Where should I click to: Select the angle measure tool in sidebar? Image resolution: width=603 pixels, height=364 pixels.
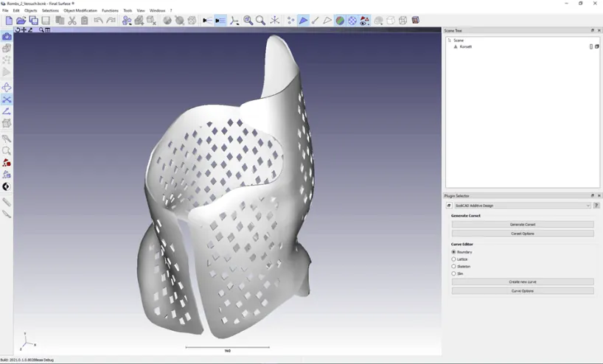[x=7, y=111]
